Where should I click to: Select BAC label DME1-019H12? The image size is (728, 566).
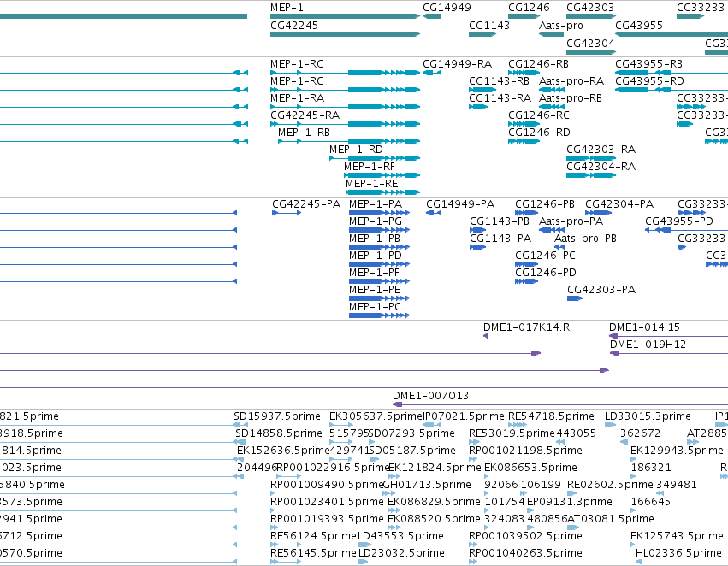(648, 345)
